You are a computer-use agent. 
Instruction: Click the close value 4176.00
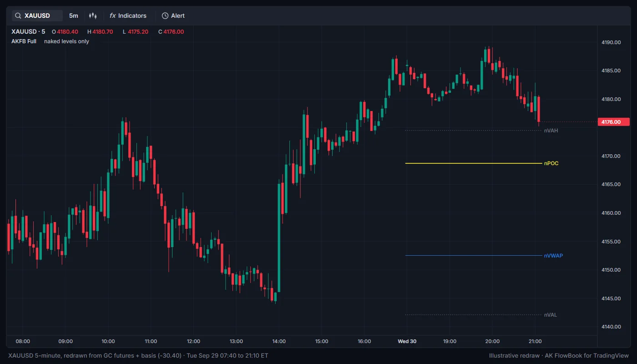pos(174,32)
